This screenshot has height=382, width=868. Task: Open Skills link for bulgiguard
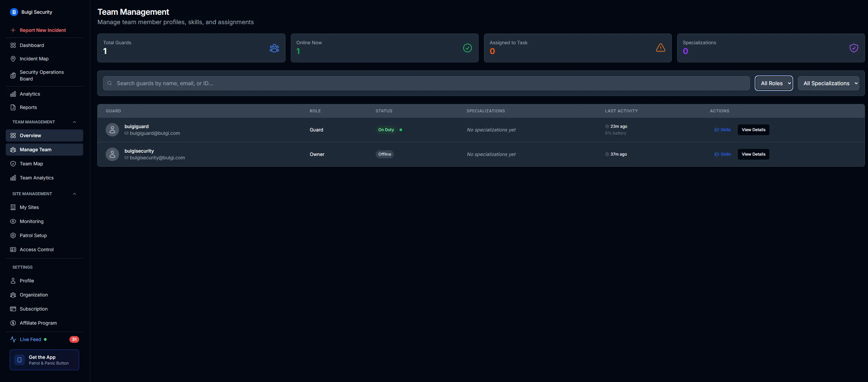pos(722,130)
